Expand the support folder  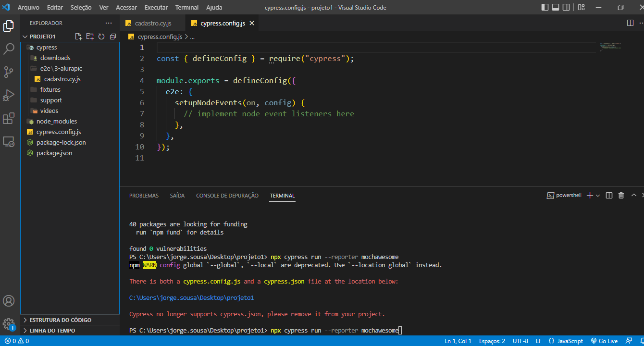click(70, 100)
